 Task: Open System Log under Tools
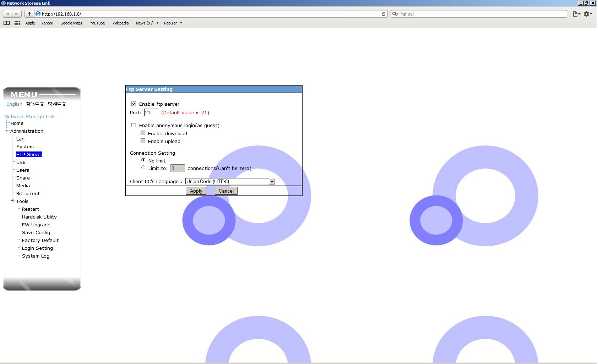(36, 256)
